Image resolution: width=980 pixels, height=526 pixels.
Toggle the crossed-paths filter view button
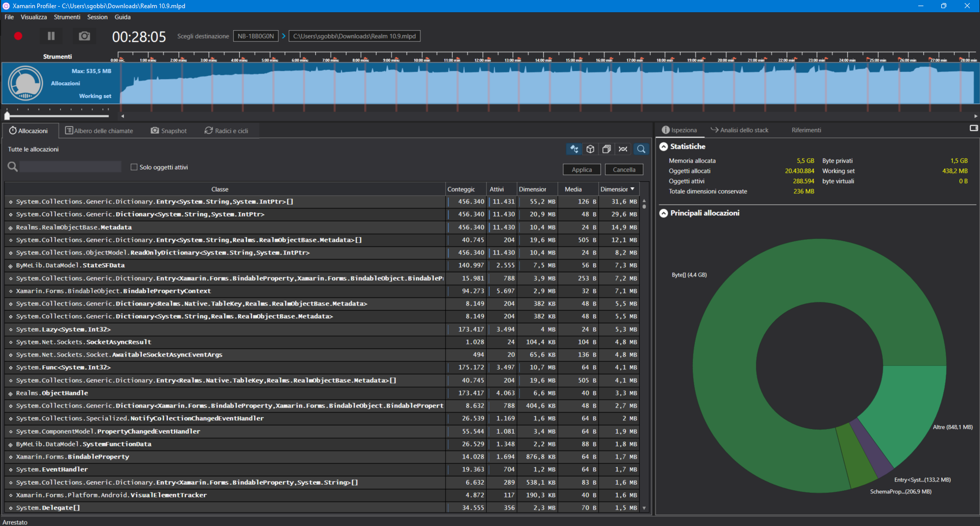(623, 148)
